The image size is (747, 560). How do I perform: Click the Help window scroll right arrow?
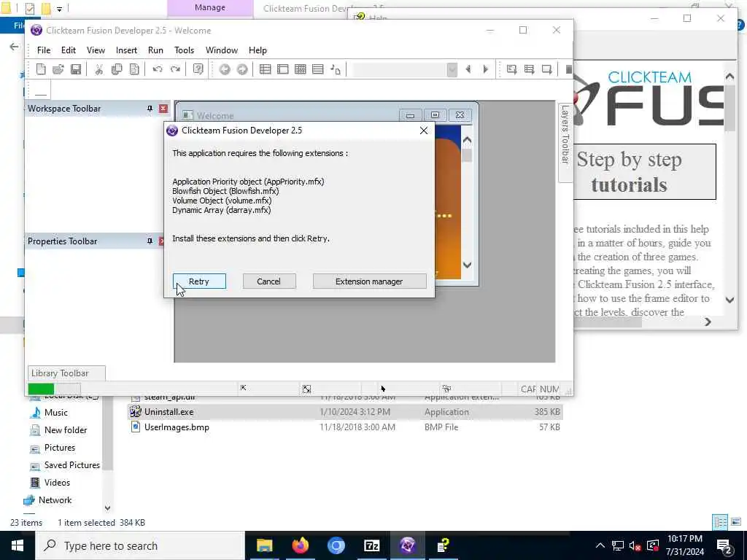[x=708, y=322]
